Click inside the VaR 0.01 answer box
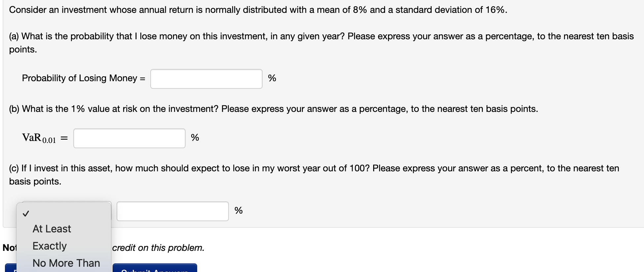This screenshot has width=644, height=272. click(129, 138)
